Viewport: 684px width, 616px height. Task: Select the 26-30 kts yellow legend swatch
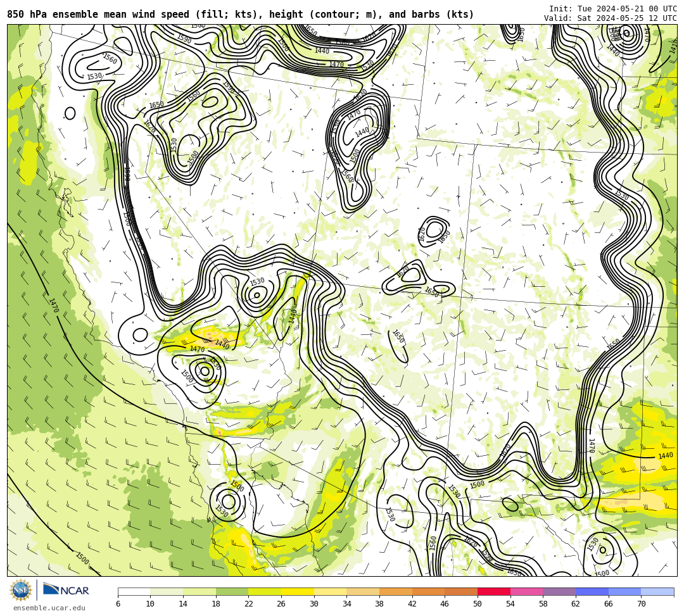click(298, 591)
